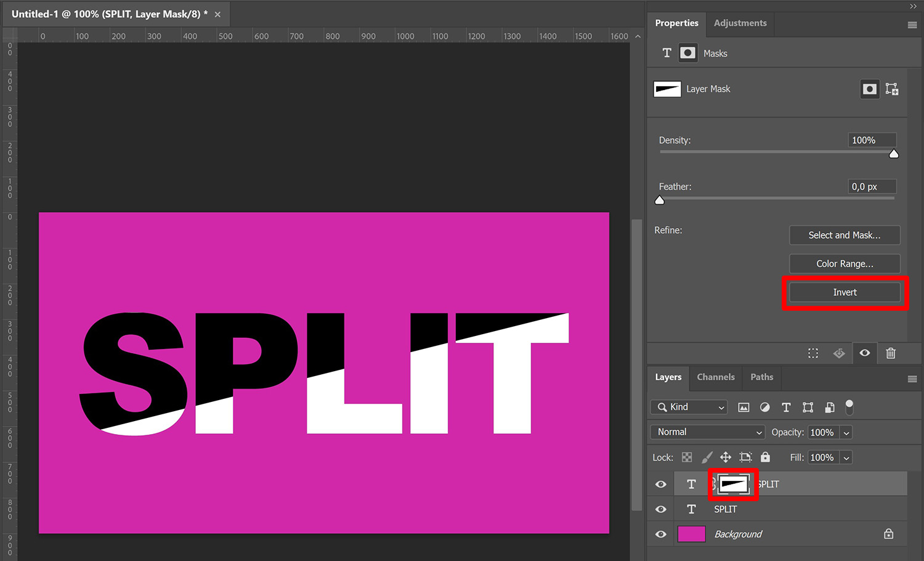Click the shape layers filter icon
The height and width of the screenshot is (561, 924).
click(808, 407)
